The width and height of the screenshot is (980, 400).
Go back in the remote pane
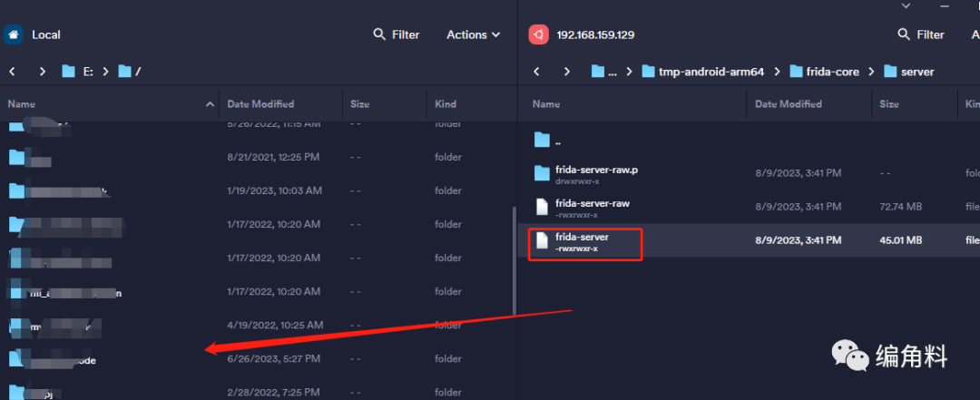[x=536, y=72]
